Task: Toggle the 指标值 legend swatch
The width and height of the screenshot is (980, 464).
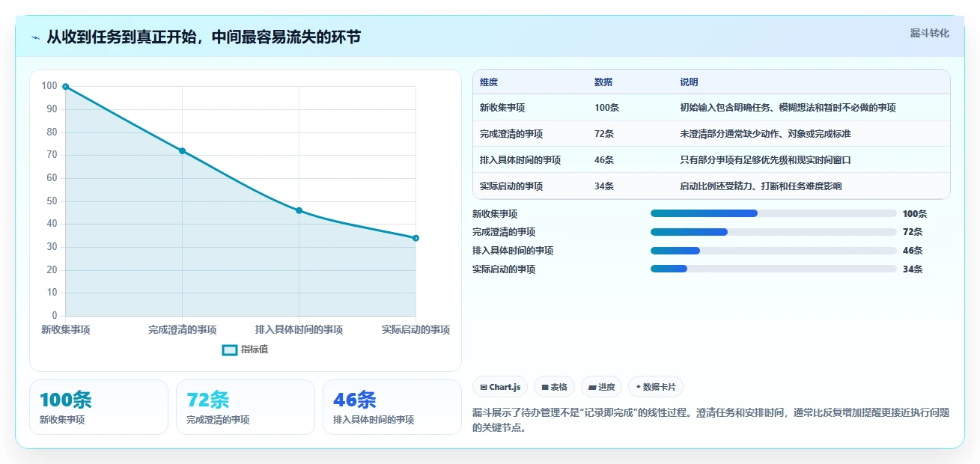Action: pyautogui.click(x=230, y=349)
